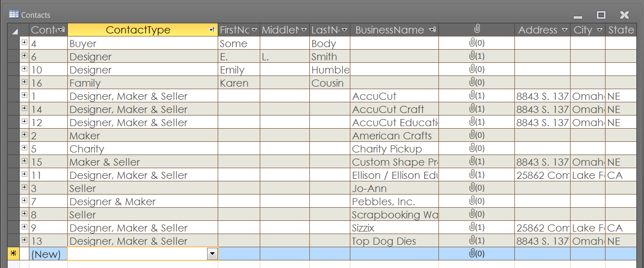
Task: Expand subdatasheet for contact 13
Action: tap(24, 240)
